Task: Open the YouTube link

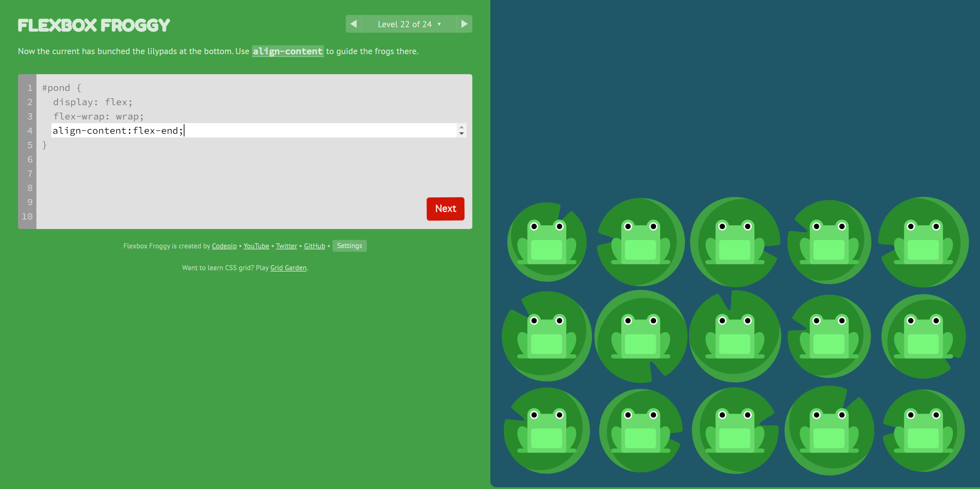Action: point(256,246)
